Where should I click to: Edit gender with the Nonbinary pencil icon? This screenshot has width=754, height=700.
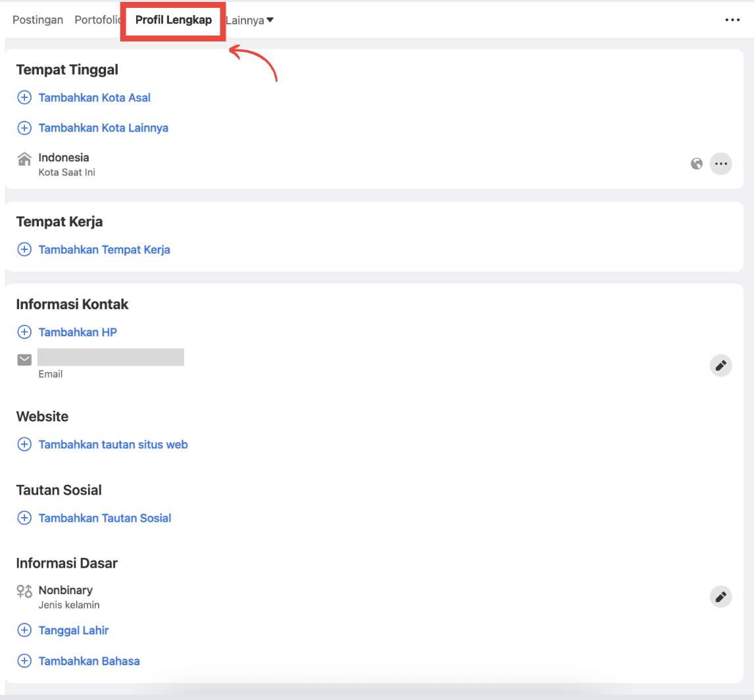pos(721,597)
